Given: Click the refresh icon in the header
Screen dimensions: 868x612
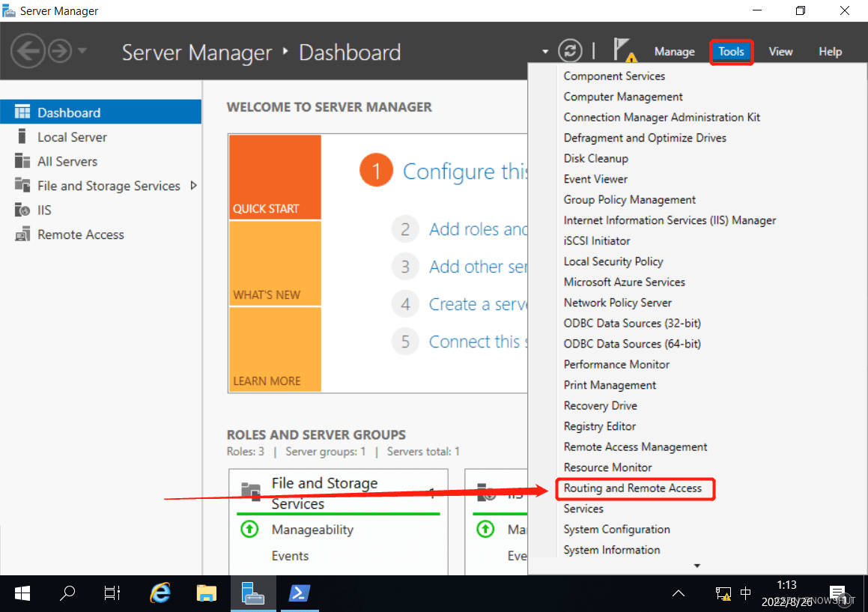Looking at the screenshot, I should click(570, 51).
